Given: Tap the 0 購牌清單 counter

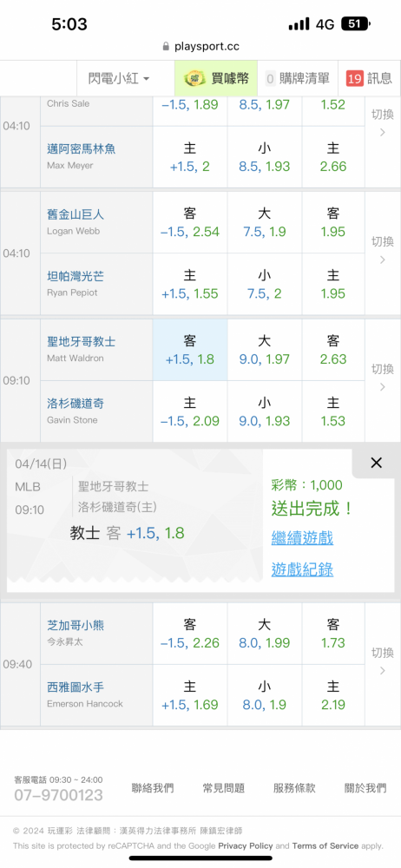Looking at the screenshot, I should pyautogui.click(x=298, y=79).
